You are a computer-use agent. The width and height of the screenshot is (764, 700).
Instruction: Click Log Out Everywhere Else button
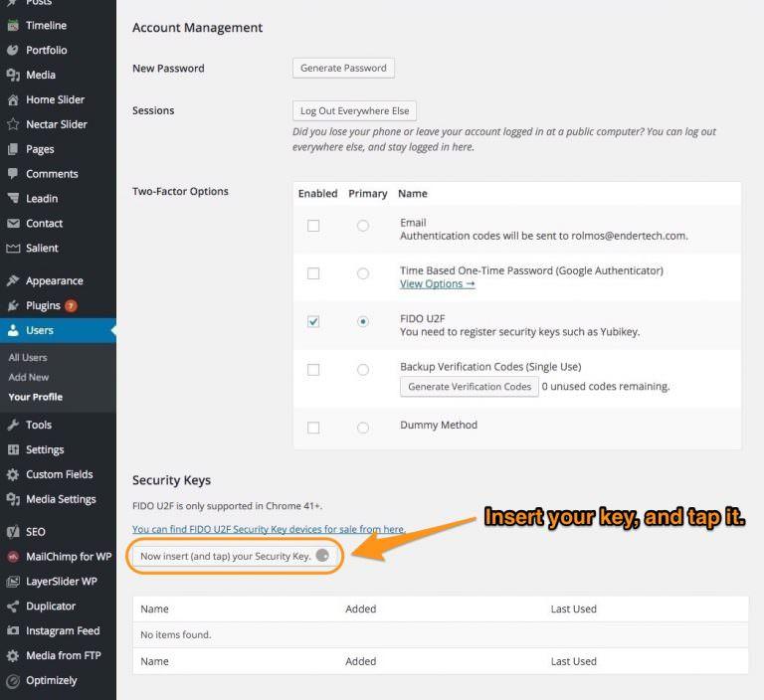coord(354,111)
